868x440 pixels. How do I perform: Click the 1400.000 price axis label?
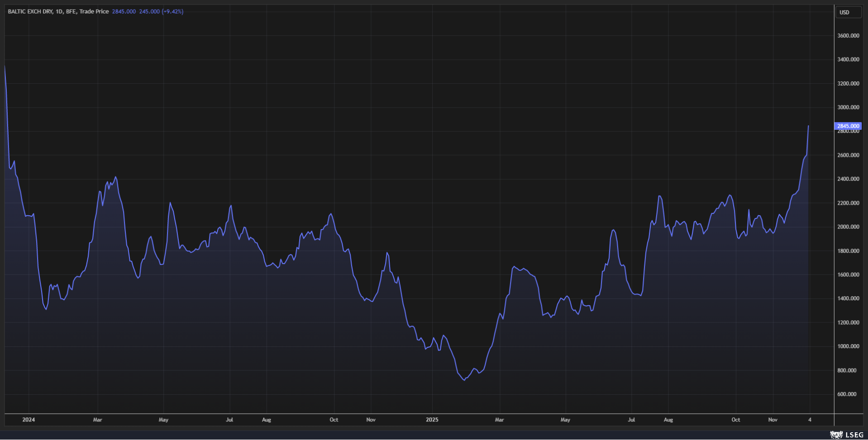coord(848,298)
